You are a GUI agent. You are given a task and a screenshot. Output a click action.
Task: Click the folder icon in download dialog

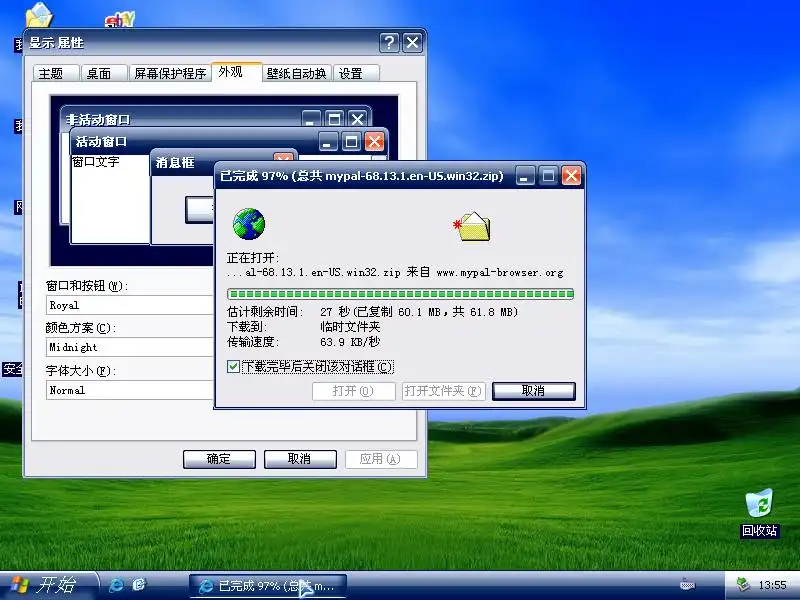pyautogui.click(x=472, y=226)
